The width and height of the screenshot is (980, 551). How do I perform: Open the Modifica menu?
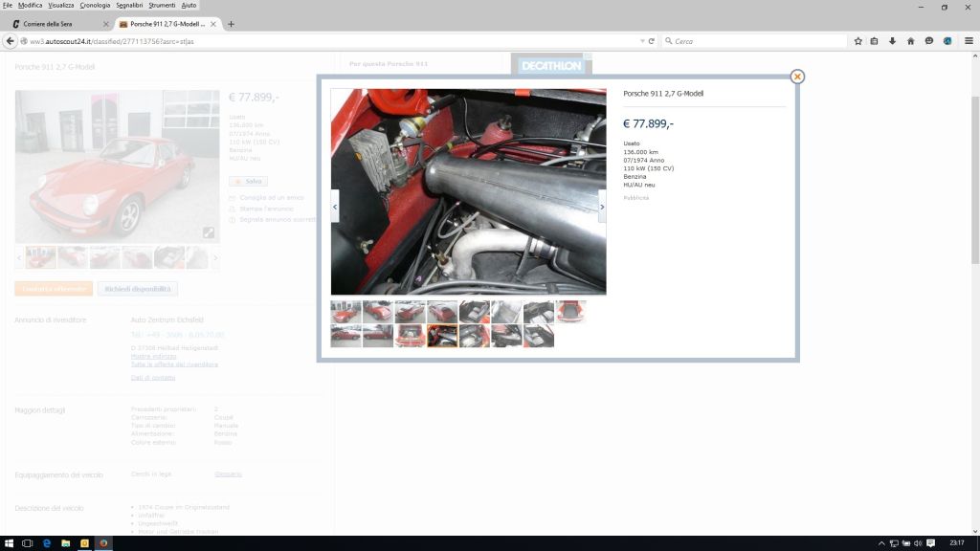click(x=30, y=5)
